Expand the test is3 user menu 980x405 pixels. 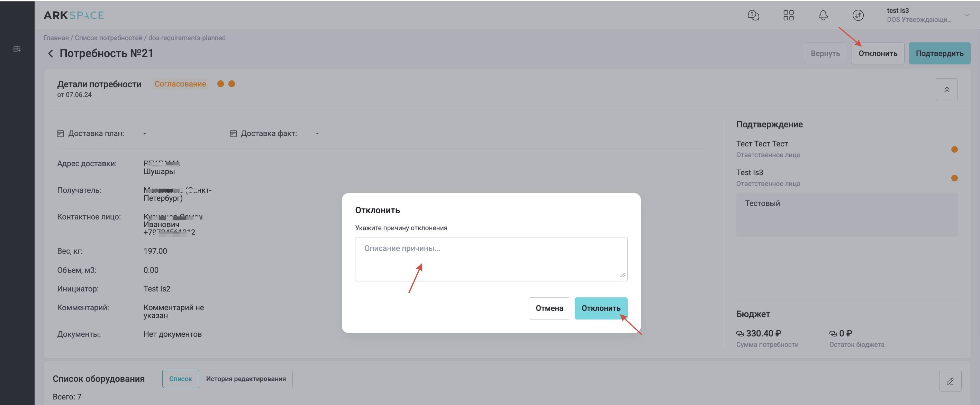(x=966, y=15)
